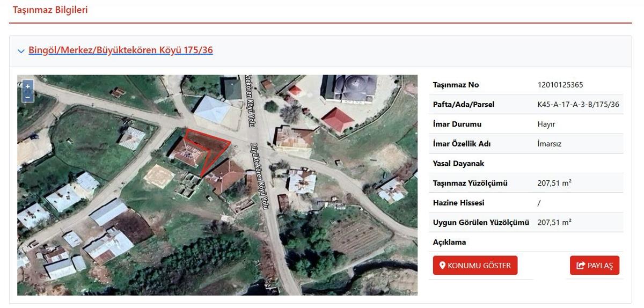Click the domed mosque building on map
Viewport: 644px width, 308px height.
pyautogui.click(x=348, y=87)
